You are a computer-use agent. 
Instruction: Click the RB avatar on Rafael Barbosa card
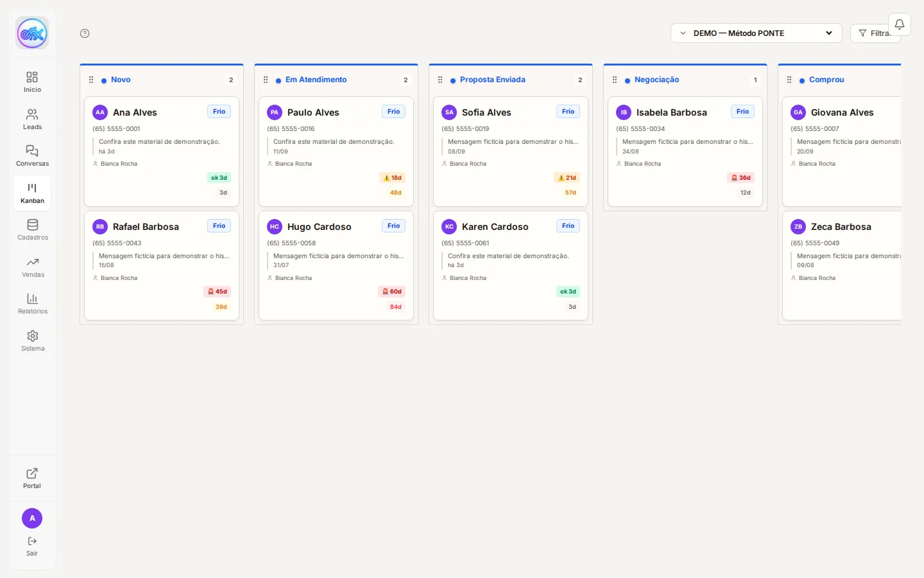(100, 227)
